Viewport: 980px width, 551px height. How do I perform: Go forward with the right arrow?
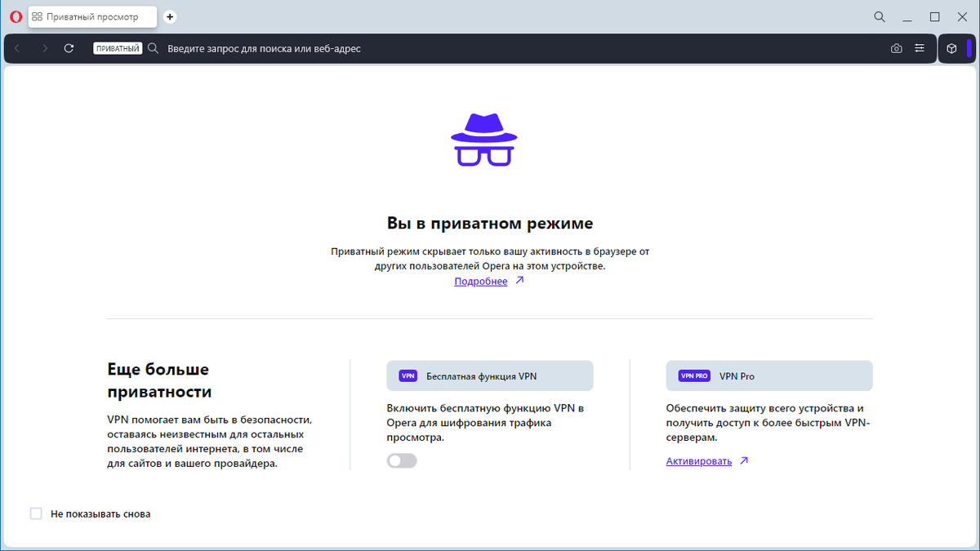pos(44,48)
